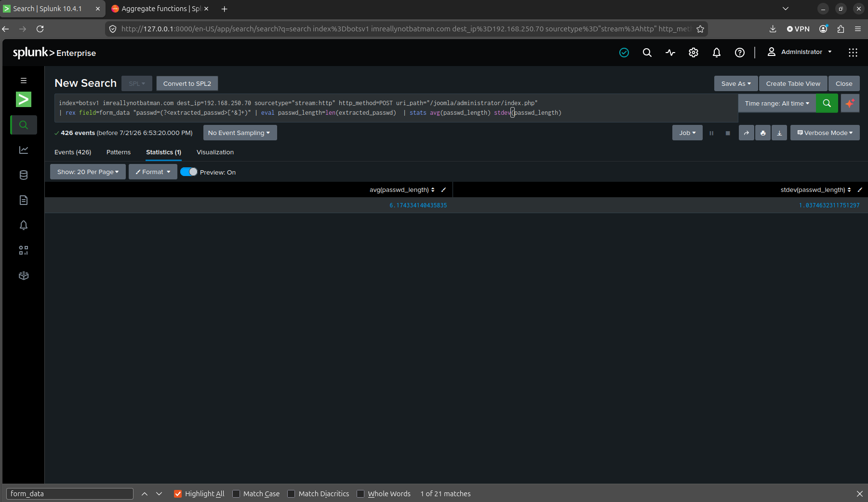Screen dimensions: 868x502
Task: Open the Administrator user menu
Action: pyautogui.click(x=800, y=52)
